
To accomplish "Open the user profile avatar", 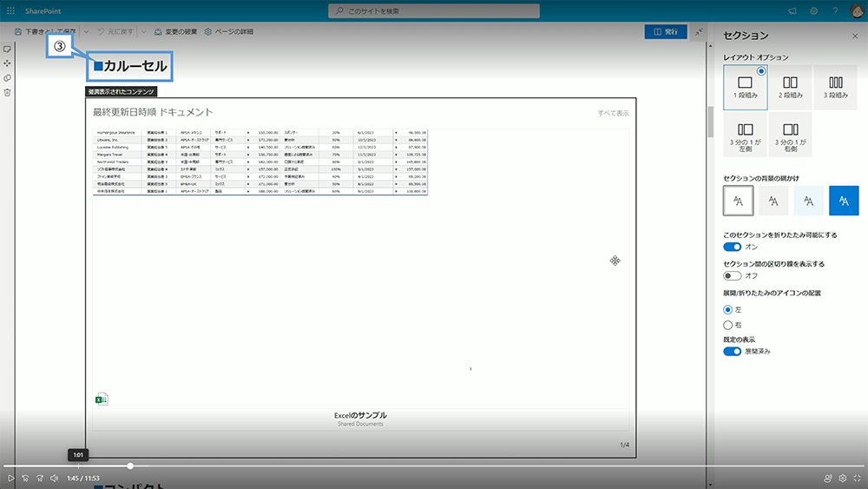I will click(x=857, y=10).
